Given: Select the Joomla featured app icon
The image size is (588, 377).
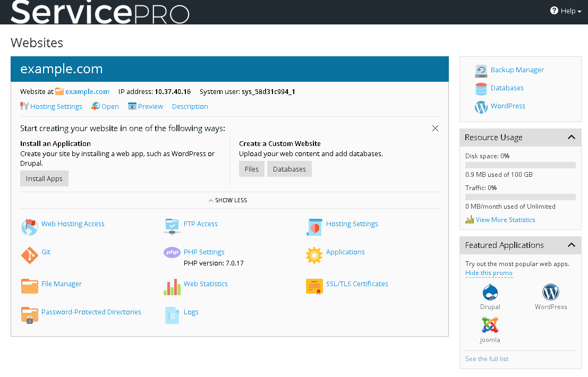Looking at the screenshot, I should pos(490,324).
